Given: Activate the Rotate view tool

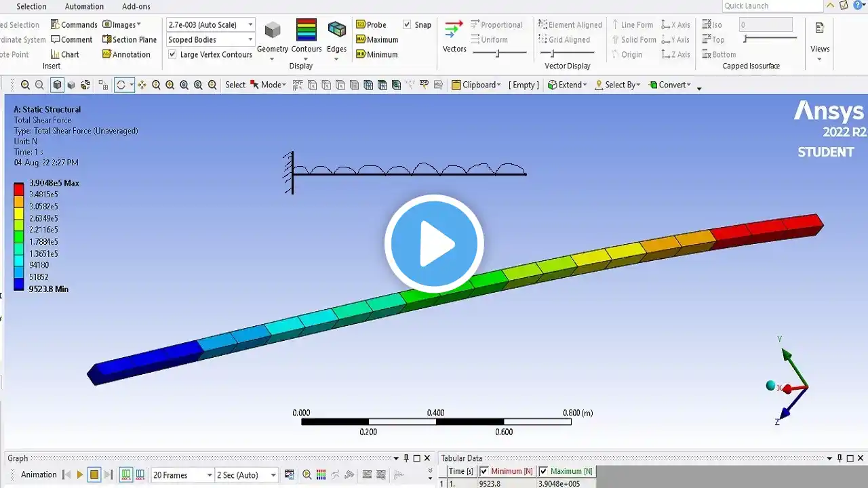Looking at the screenshot, I should coord(121,85).
